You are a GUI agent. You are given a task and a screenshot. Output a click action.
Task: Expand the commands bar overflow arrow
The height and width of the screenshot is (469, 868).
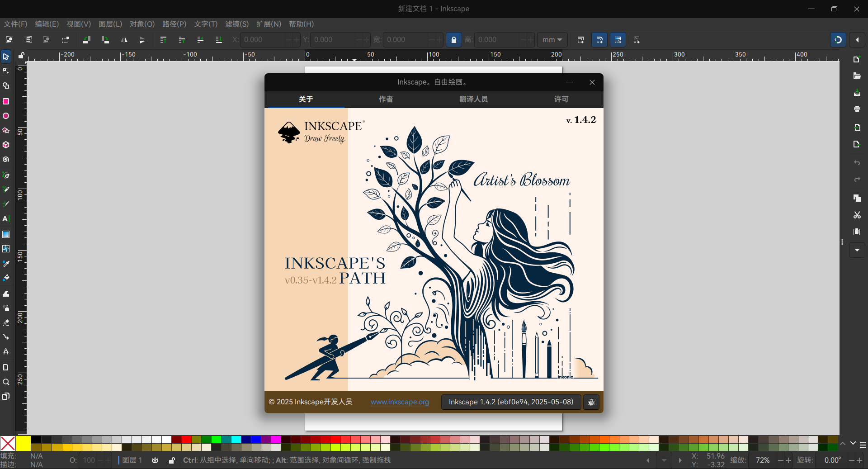(857, 250)
